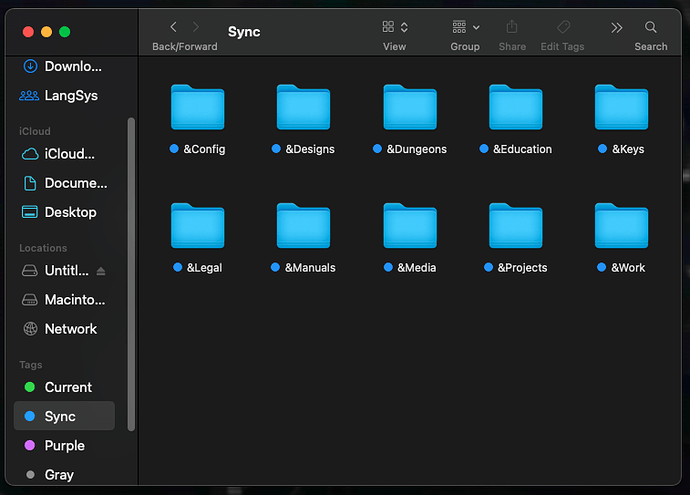
Task: Open the &Config folder
Action: pyautogui.click(x=198, y=107)
